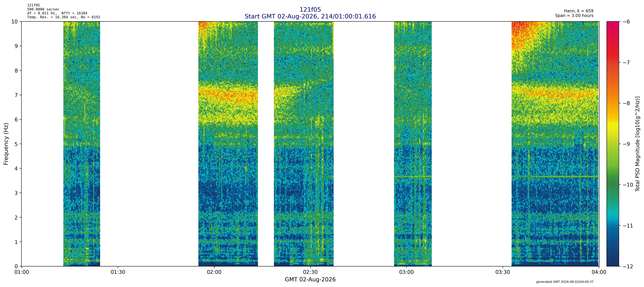Select the frequency axis tick label "9"

click(16, 46)
